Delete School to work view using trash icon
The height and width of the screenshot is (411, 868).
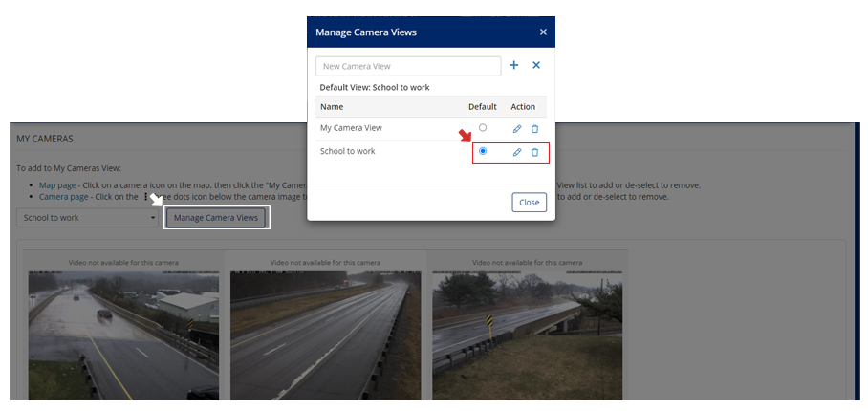tap(534, 152)
